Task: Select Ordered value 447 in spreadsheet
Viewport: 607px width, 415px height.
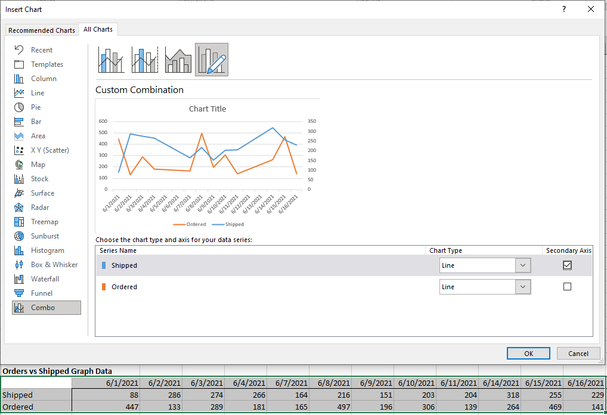Action: click(x=105, y=407)
